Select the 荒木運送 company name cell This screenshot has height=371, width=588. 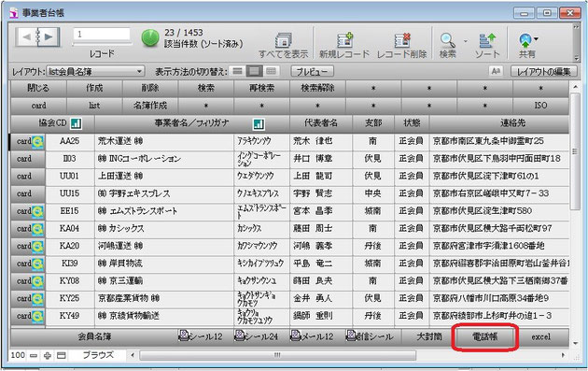click(164, 141)
